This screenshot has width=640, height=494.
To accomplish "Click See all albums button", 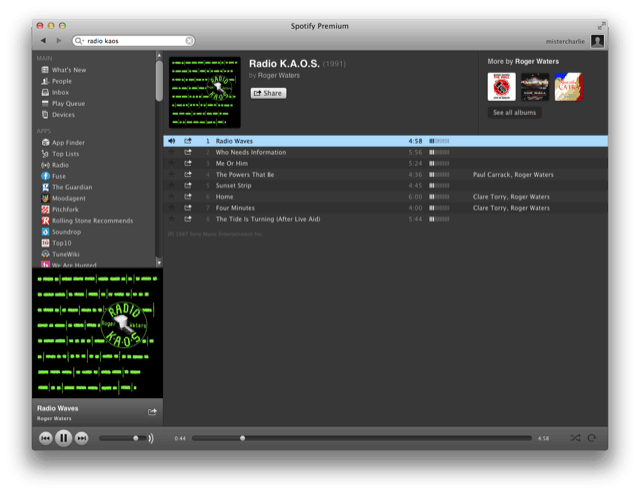I will [x=514, y=113].
